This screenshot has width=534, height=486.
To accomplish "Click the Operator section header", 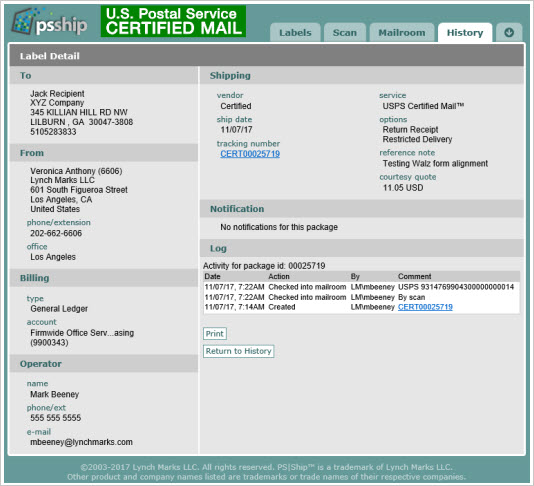I will point(104,364).
